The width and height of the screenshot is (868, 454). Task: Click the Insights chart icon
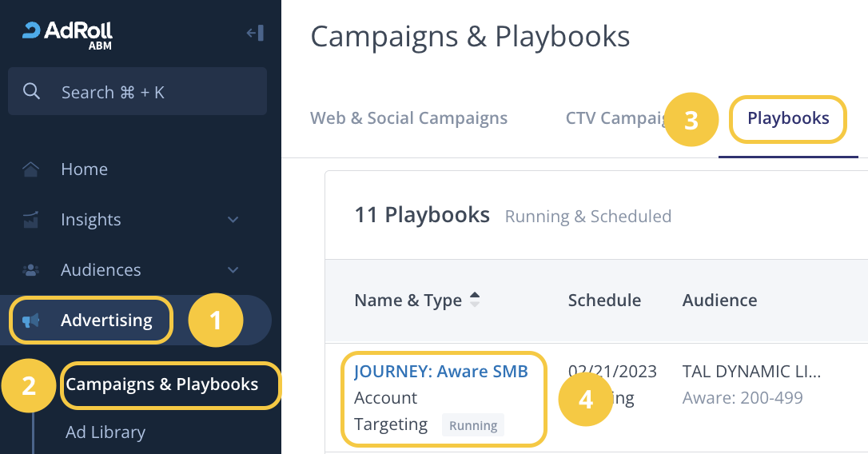31,219
